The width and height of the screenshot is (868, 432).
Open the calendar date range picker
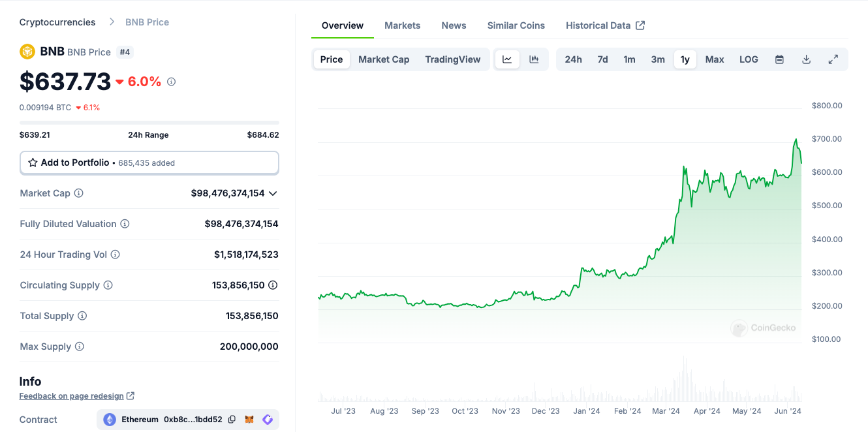pos(779,59)
